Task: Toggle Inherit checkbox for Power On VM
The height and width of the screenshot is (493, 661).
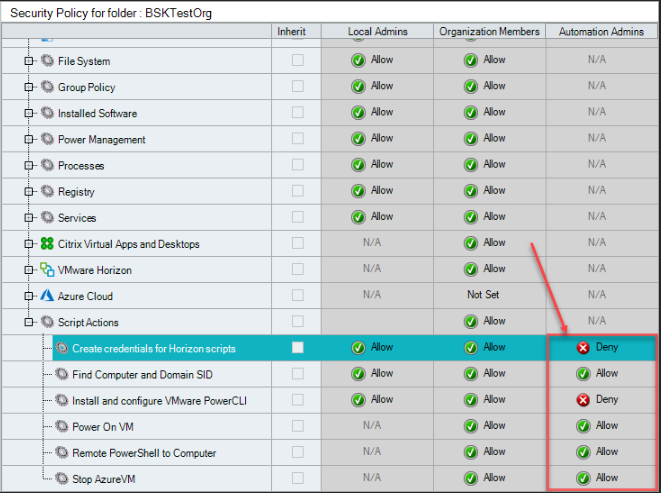Action: [298, 426]
